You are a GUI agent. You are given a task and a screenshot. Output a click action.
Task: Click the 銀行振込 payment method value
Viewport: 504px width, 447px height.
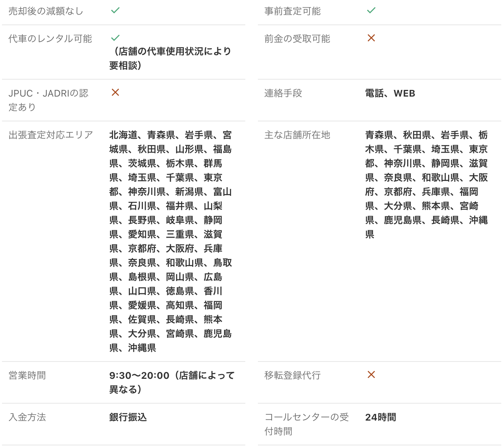(128, 417)
